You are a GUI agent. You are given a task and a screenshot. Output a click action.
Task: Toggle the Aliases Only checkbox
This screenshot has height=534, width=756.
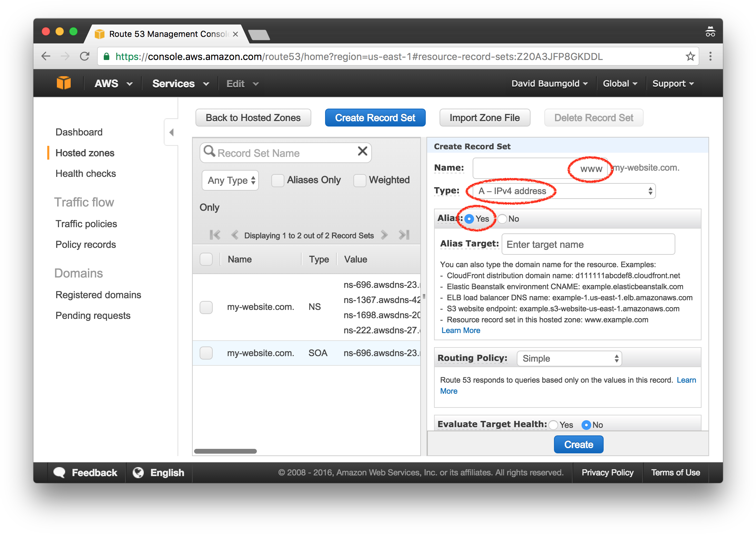[278, 180]
